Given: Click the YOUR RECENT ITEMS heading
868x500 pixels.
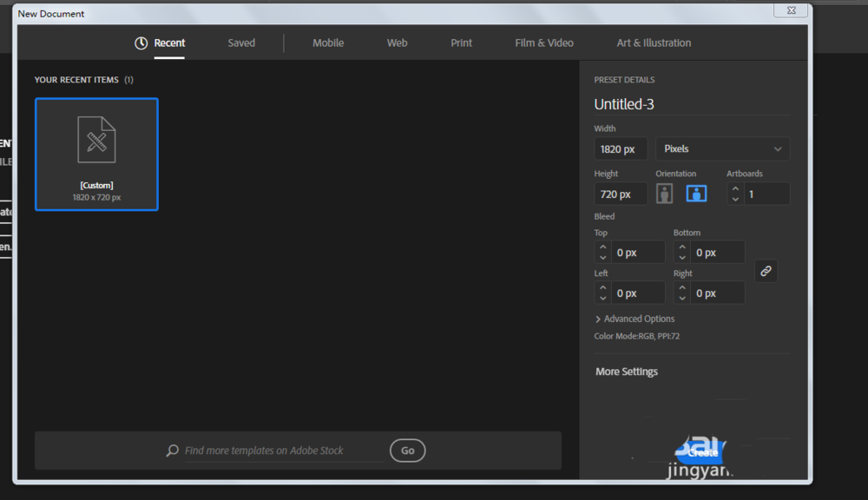Looking at the screenshot, I should click(x=76, y=80).
